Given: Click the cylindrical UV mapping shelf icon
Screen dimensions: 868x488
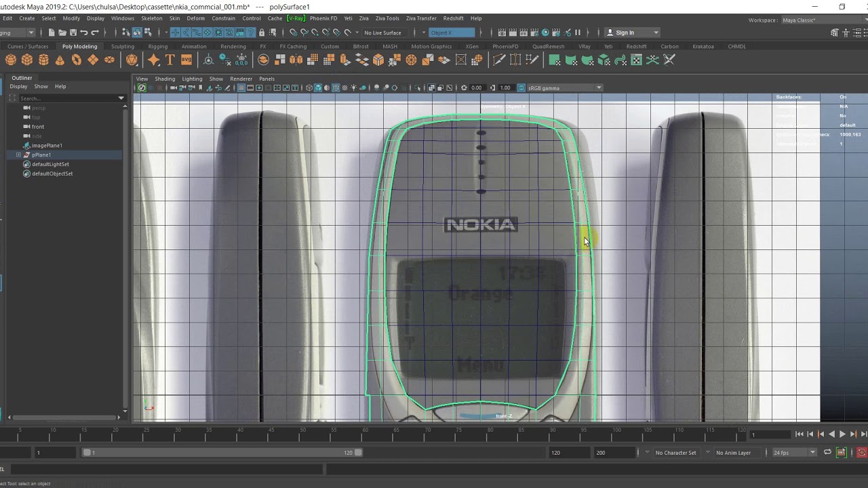Looking at the screenshot, I should coord(571,60).
